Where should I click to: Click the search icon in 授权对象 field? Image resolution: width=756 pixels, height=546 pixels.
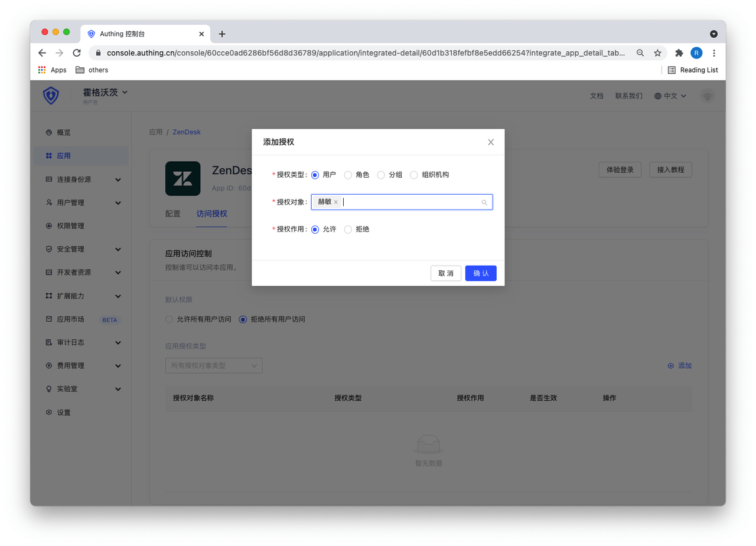tap(484, 202)
